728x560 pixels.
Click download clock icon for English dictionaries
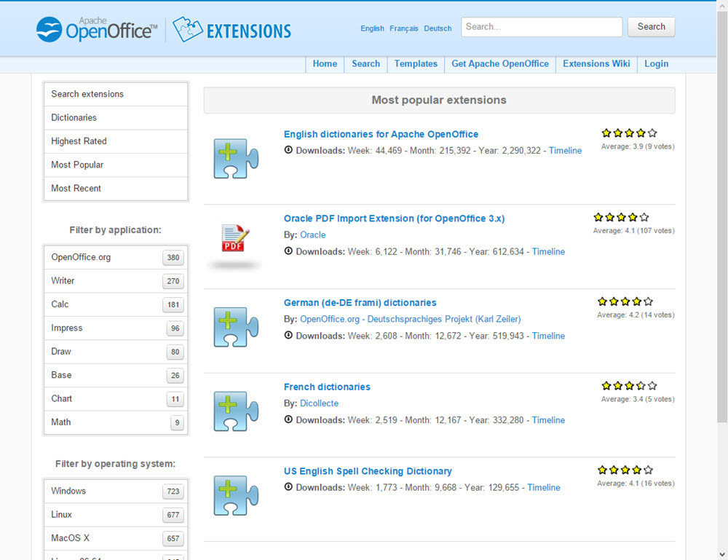(x=288, y=150)
